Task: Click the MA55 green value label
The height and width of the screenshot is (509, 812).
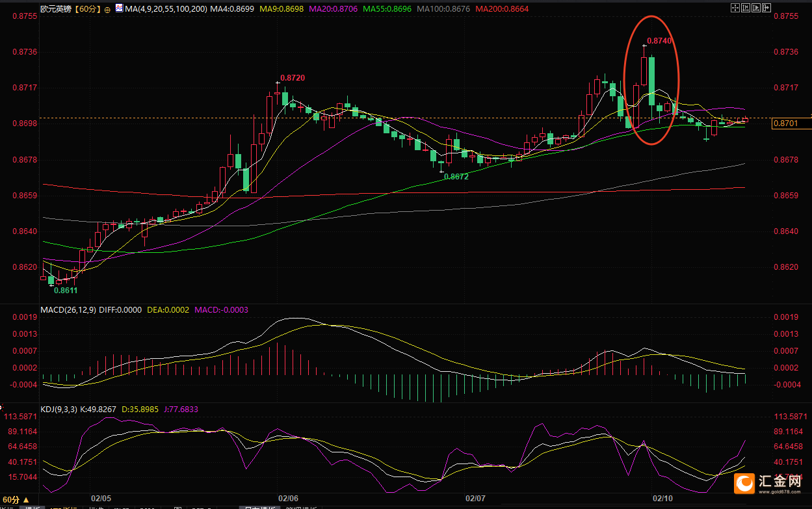Action: click(x=387, y=9)
